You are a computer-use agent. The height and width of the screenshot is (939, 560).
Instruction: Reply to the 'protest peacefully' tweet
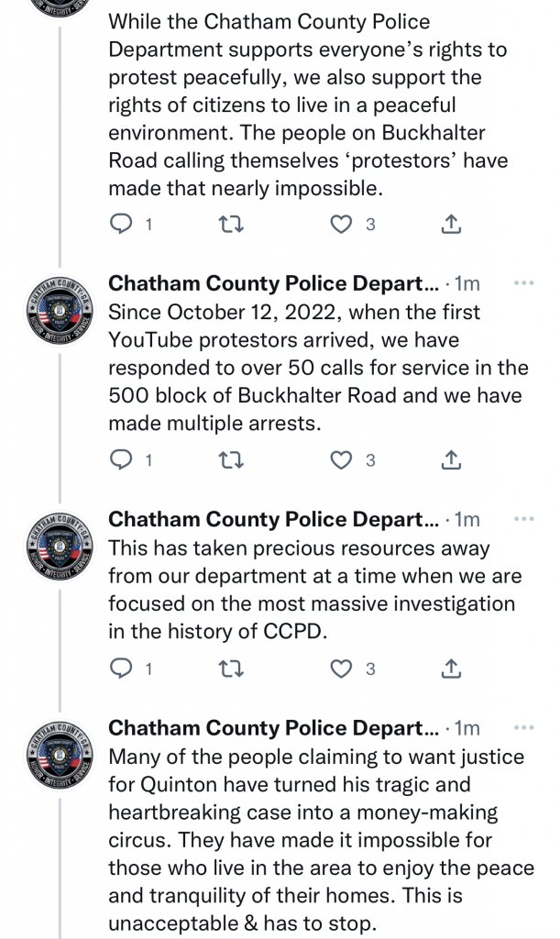pos(122,224)
